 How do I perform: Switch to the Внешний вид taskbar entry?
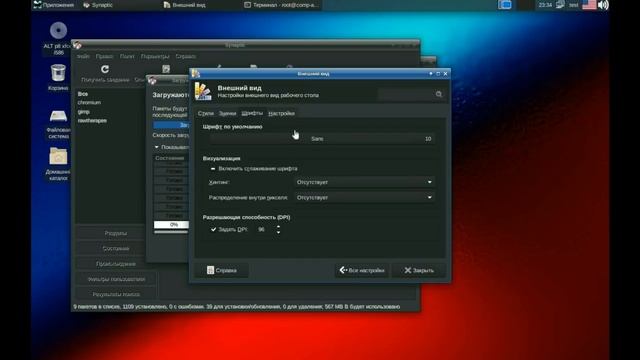pos(184,5)
